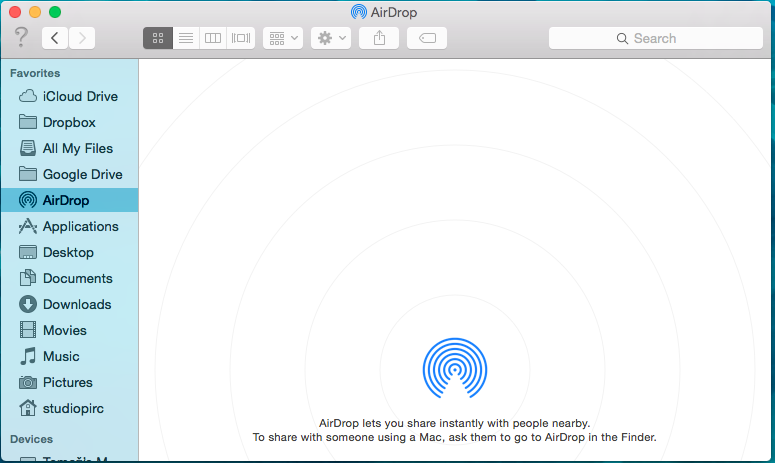Open the item arrangement dropdown
775x463 pixels.
tap(283, 38)
